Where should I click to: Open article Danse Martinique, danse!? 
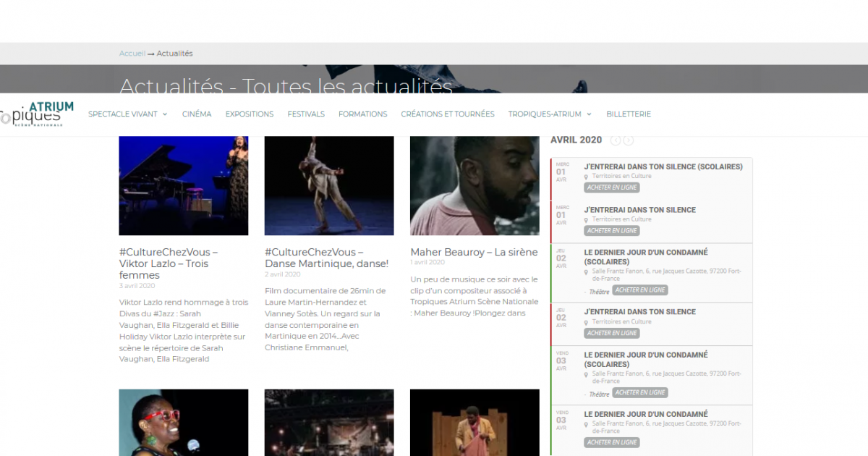326,258
